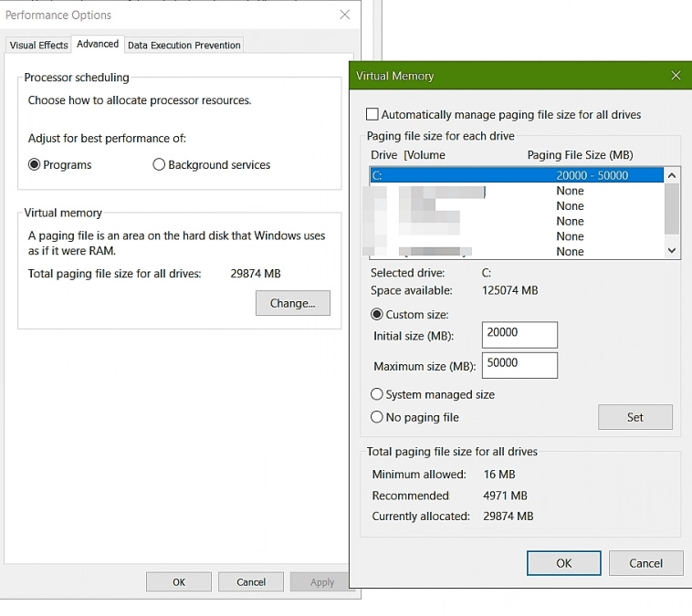Open the Data Execution Prevention tab
The image size is (692, 616).
(x=183, y=45)
